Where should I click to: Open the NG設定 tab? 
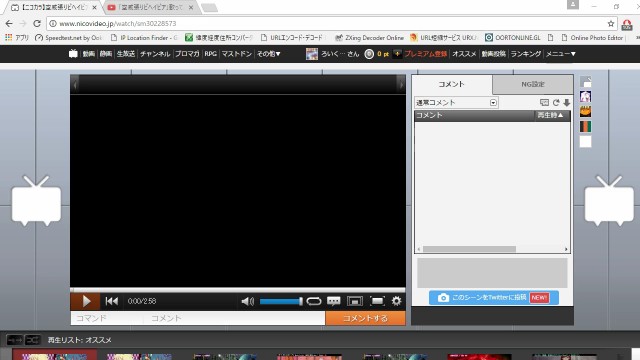coord(533,84)
